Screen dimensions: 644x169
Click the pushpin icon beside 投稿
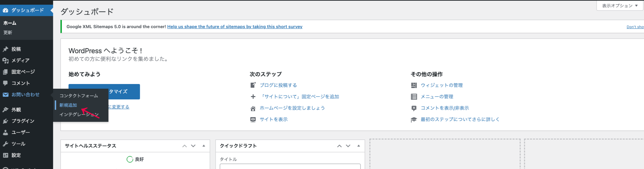tap(5, 49)
